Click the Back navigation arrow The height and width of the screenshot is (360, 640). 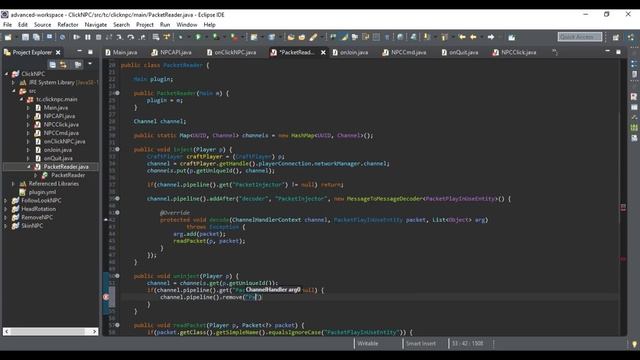pyautogui.click(x=473, y=37)
